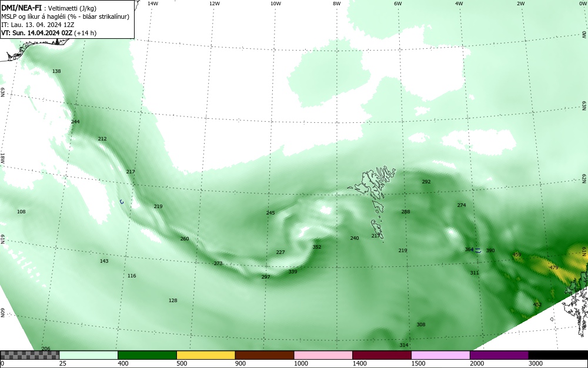Click the peak map value 479
This screenshot has height=368, width=588.
(554, 267)
